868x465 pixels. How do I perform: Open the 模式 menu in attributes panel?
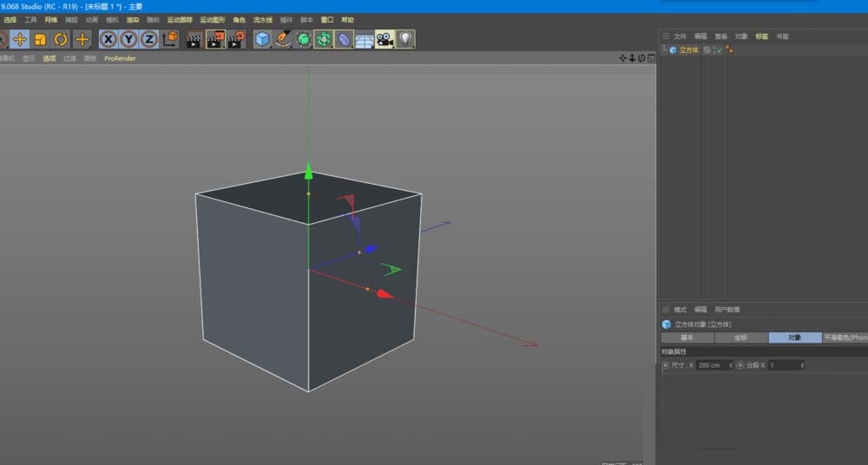[680, 310]
